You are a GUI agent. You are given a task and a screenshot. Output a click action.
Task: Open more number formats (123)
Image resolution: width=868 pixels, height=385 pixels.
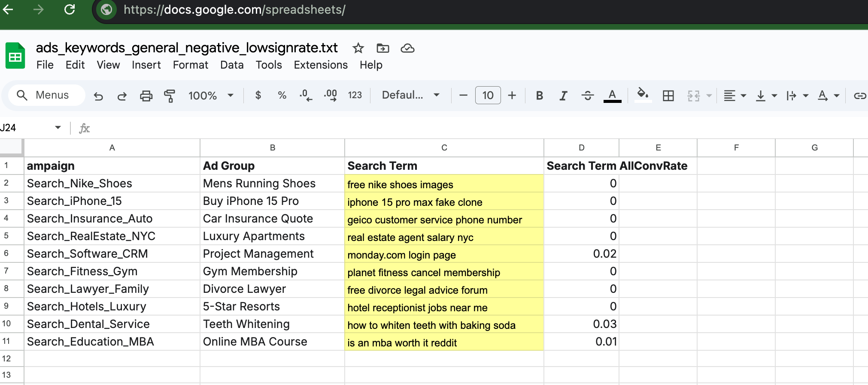point(355,95)
